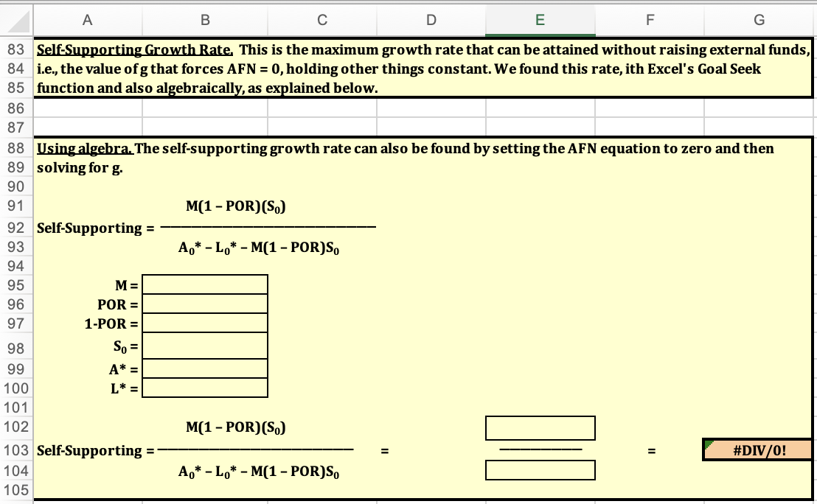817x504 pixels.
Task: Select column C header
Action: pos(322,21)
